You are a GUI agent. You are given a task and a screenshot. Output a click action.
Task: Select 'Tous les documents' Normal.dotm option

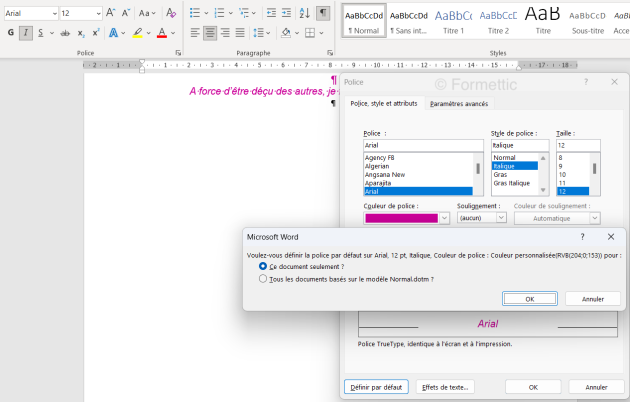tap(263, 279)
